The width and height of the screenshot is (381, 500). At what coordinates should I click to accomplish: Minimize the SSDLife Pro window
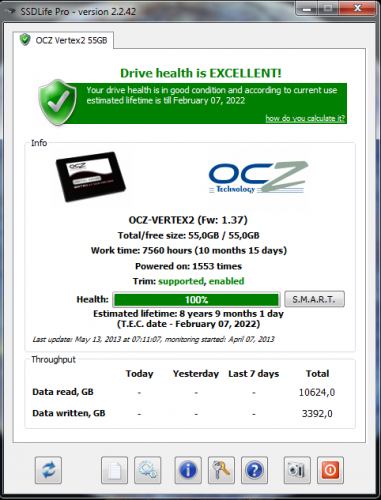pyautogui.click(x=307, y=8)
